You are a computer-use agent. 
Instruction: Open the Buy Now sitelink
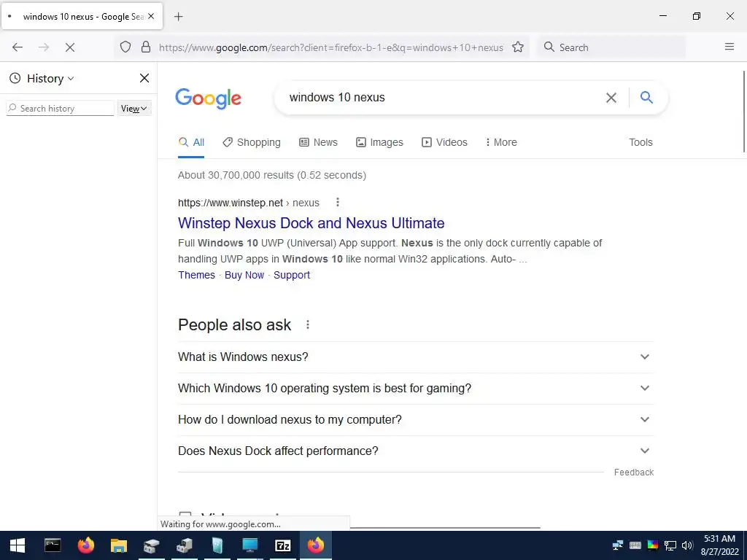(244, 275)
